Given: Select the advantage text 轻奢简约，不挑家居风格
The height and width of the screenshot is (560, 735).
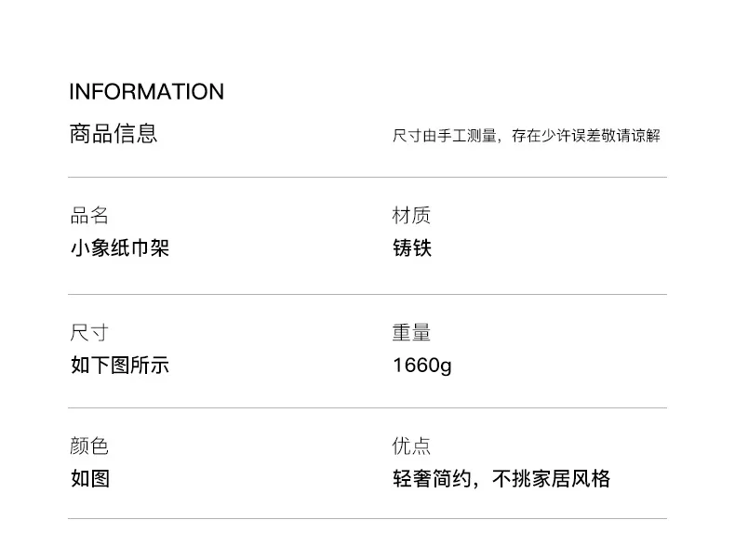Looking at the screenshot, I should (x=501, y=479).
